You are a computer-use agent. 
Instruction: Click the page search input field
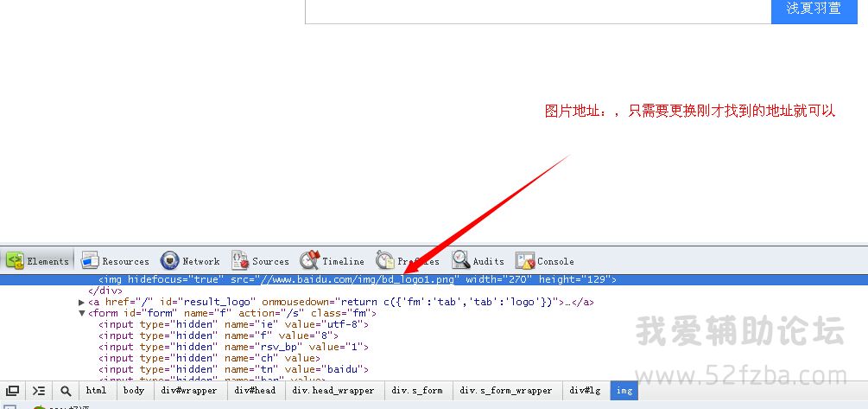tap(535, 10)
